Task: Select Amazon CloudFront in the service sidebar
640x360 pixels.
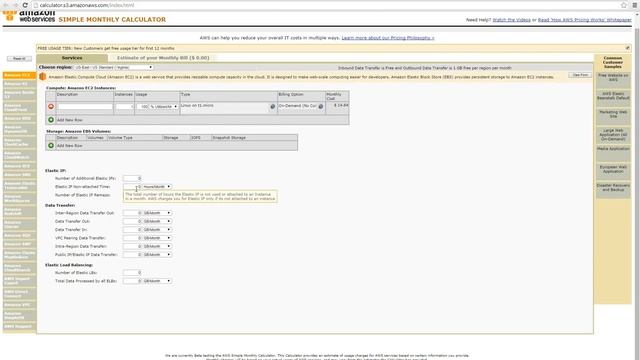Action: coord(19,108)
